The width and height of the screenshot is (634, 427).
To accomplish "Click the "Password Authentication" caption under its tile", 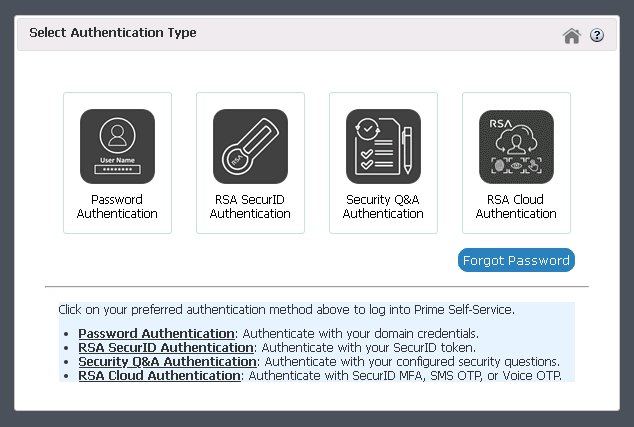I will 117,207.
